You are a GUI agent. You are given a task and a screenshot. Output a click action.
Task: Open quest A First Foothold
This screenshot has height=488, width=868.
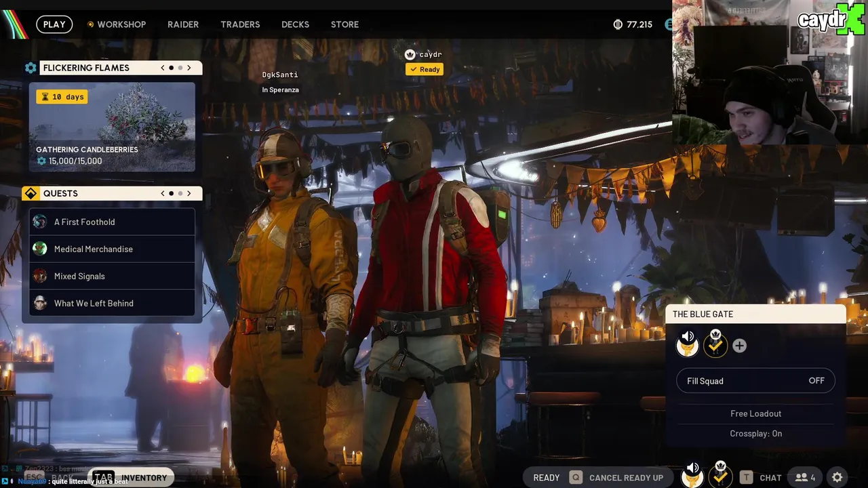[x=112, y=222]
